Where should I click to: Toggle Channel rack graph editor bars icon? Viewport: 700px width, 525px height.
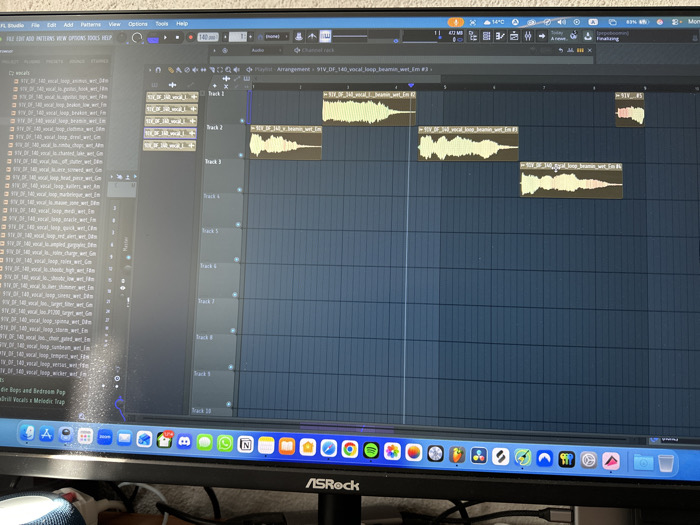[580, 50]
